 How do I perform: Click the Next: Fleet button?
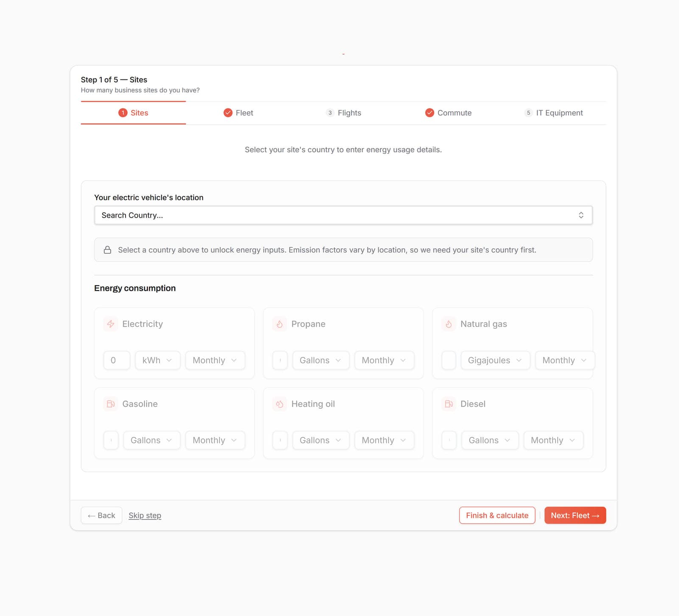[x=575, y=515]
